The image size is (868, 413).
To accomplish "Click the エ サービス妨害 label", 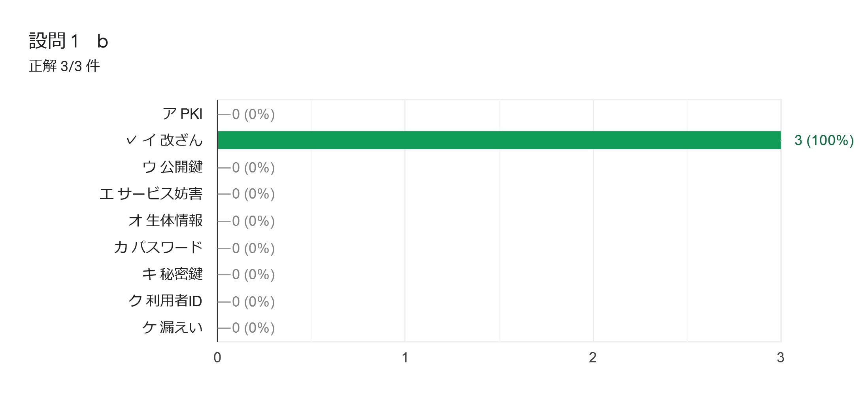I will pos(151,194).
